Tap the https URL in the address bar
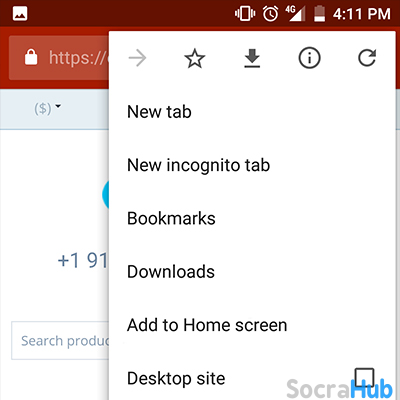Viewport: 400px width, 400px height. click(x=79, y=58)
